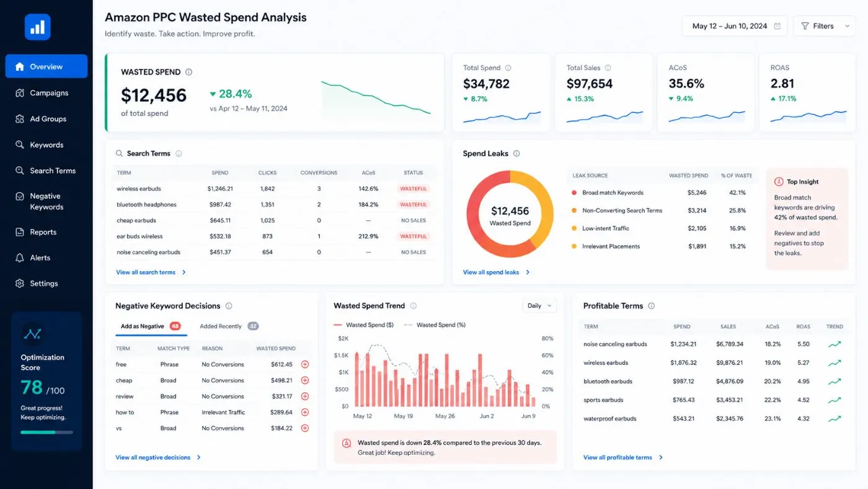This screenshot has width=868, height=489.
Task: Switch to the Added Recently tab
Action: pos(229,326)
